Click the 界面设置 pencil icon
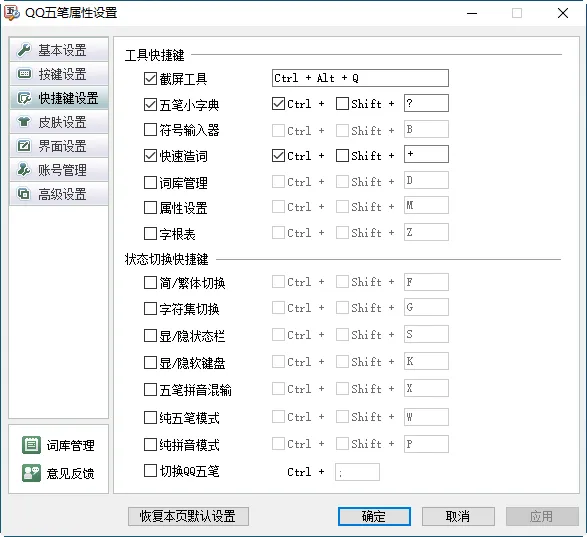Image resolution: width=587 pixels, height=537 pixels. [24, 146]
